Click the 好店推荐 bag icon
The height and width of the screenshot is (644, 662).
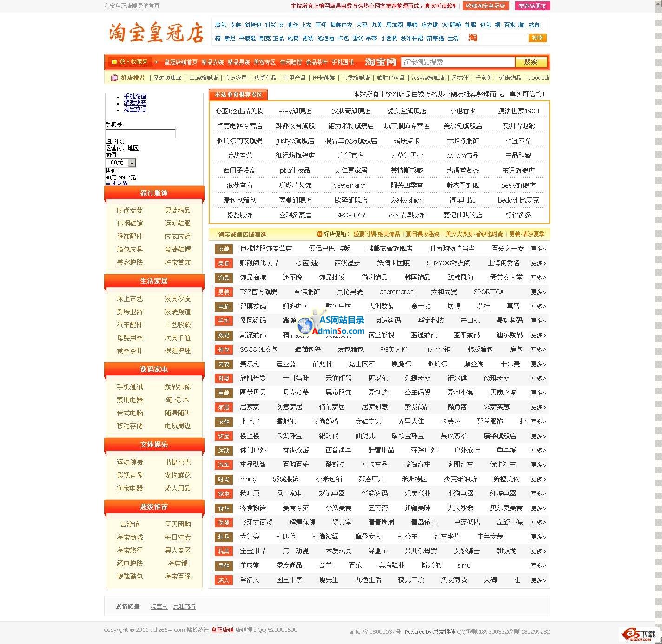tap(114, 78)
